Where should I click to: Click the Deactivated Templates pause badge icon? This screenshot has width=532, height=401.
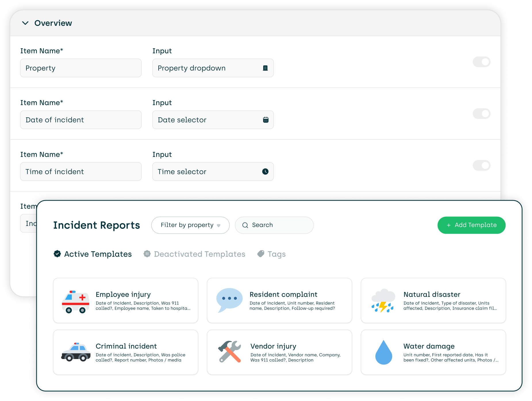tap(147, 254)
